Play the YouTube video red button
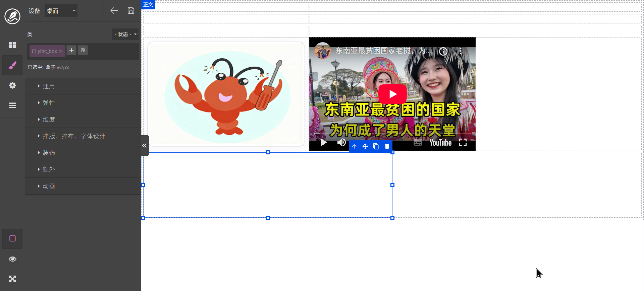Image resolution: width=644 pixels, height=291 pixels. [x=392, y=94]
